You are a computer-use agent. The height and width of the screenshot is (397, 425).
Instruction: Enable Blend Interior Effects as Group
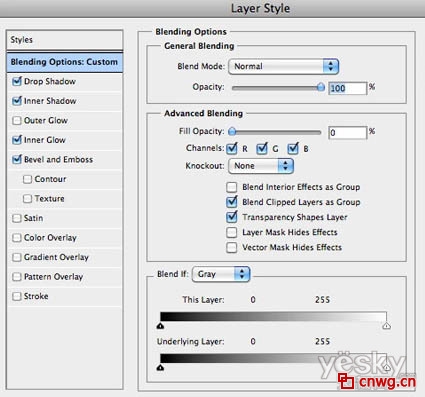(x=232, y=187)
